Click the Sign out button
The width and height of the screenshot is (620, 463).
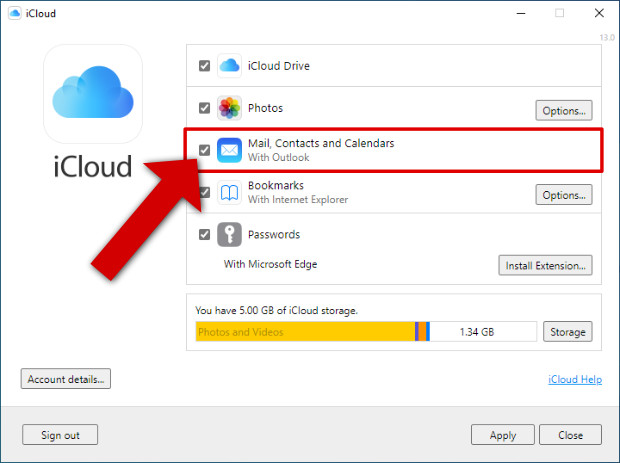pos(60,435)
